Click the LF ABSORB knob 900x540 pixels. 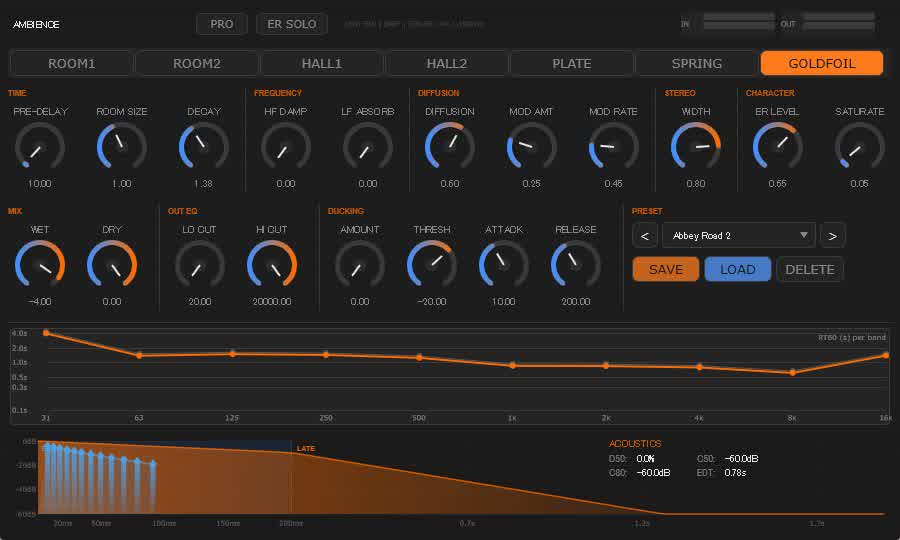(x=368, y=146)
